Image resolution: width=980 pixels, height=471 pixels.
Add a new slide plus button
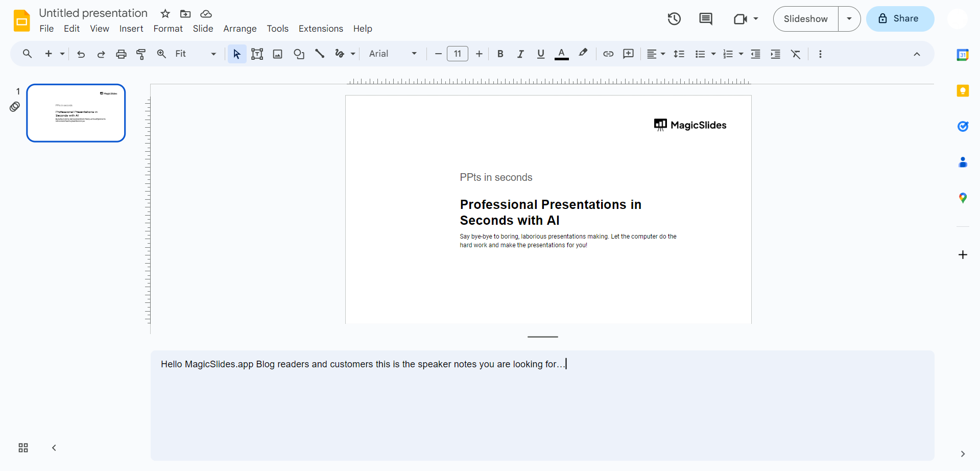49,54
